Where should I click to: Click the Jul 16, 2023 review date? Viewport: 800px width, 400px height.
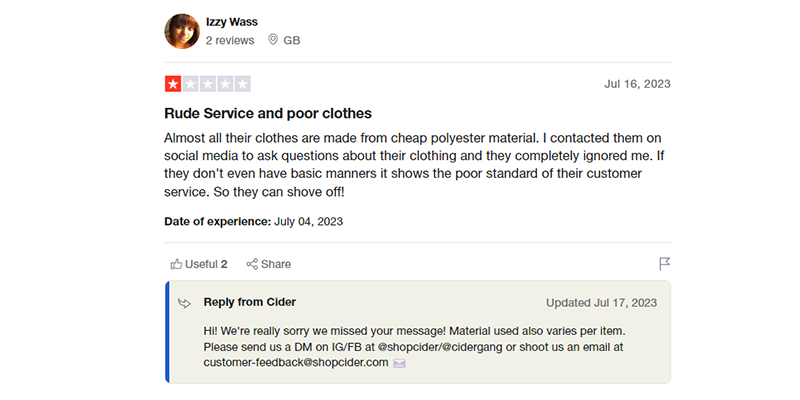tap(637, 84)
